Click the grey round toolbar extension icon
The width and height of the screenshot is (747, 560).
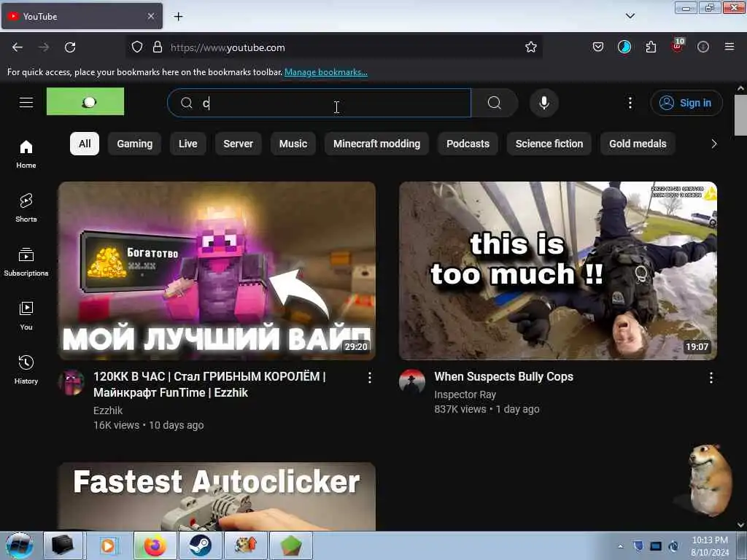703,47
